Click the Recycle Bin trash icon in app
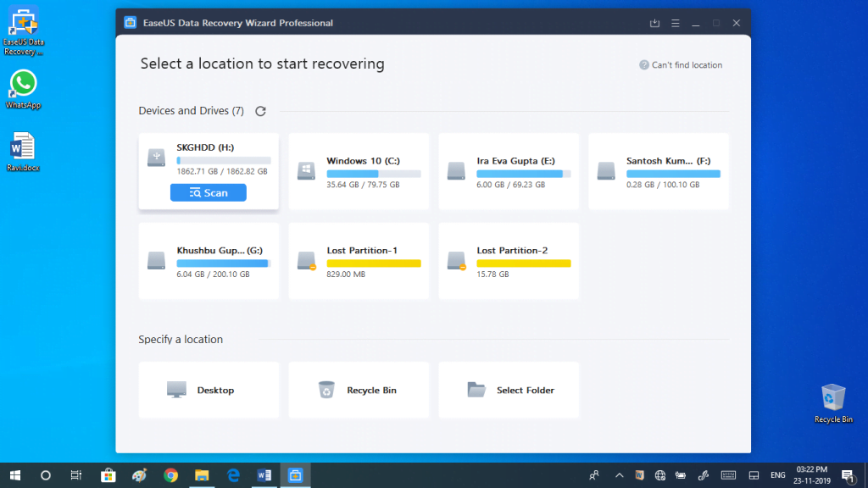This screenshot has width=868, height=488. 326,390
